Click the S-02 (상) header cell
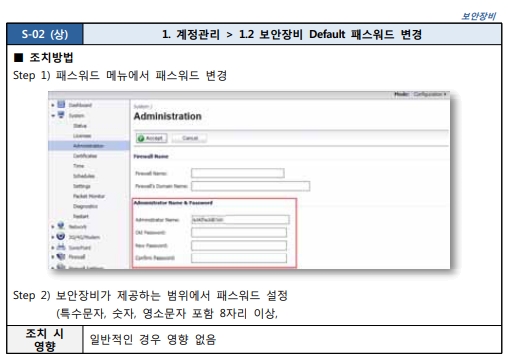 (x=45, y=34)
